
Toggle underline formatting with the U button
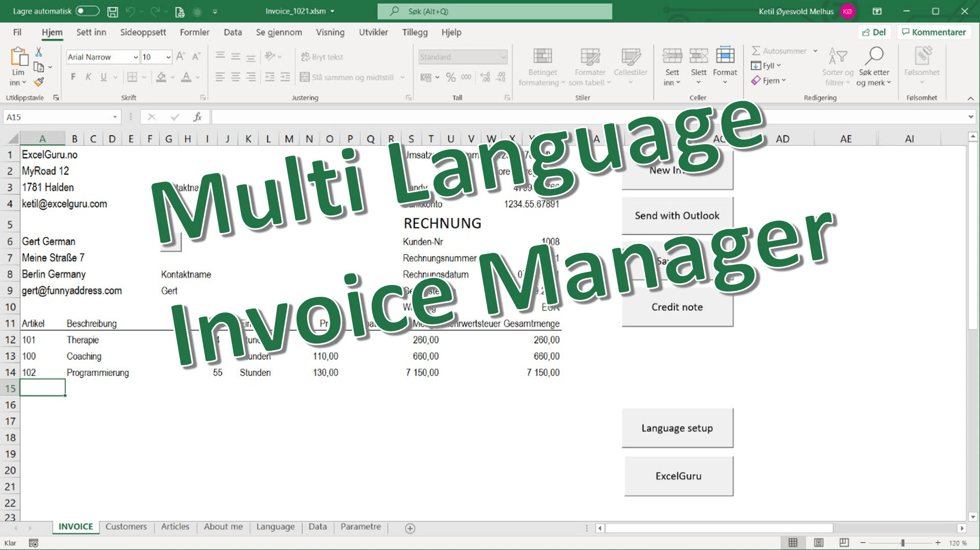(x=103, y=76)
